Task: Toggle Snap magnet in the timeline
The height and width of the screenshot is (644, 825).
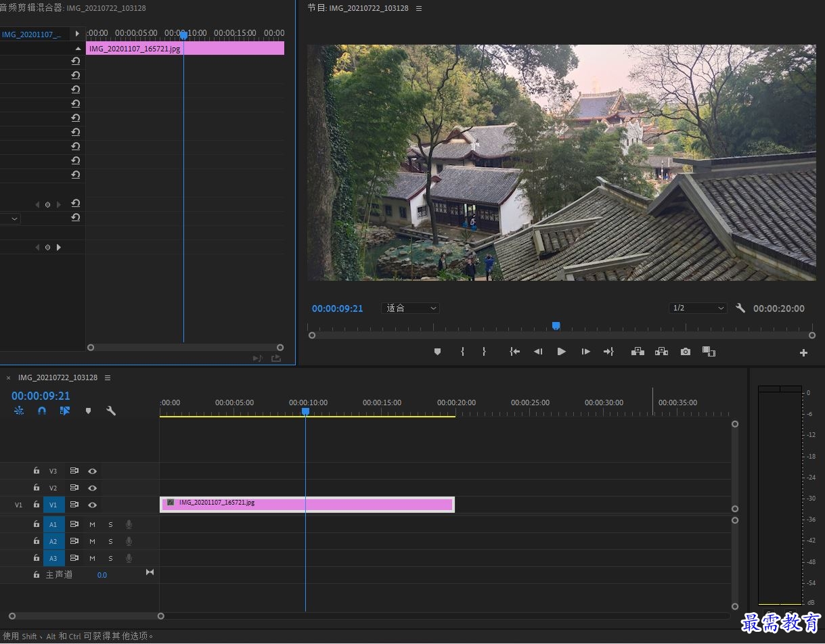Action: click(42, 411)
